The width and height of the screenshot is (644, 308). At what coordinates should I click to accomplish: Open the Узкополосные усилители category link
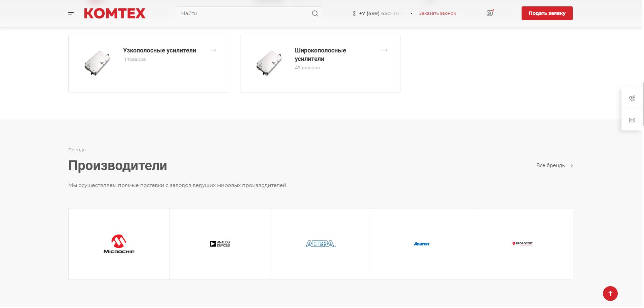159,50
